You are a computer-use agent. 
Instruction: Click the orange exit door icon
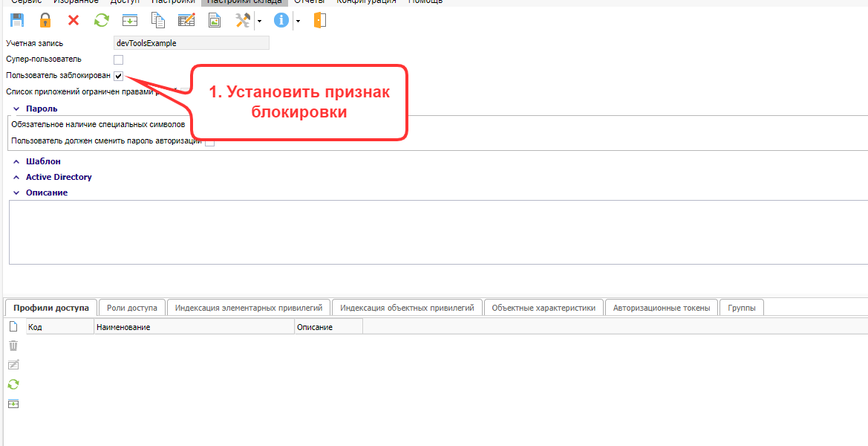coord(319,21)
